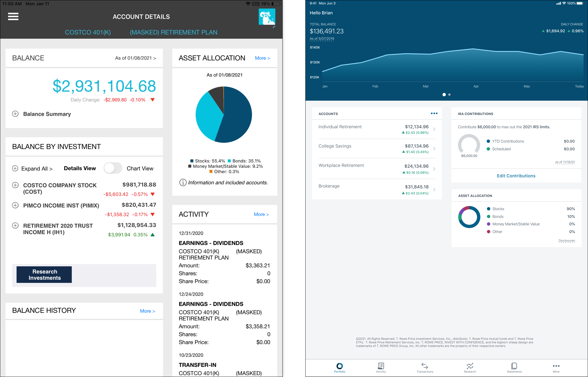The height and width of the screenshot is (377, 588).
Task: Expand Retirement 2020 Trust Income row
Action: [15, 225]
